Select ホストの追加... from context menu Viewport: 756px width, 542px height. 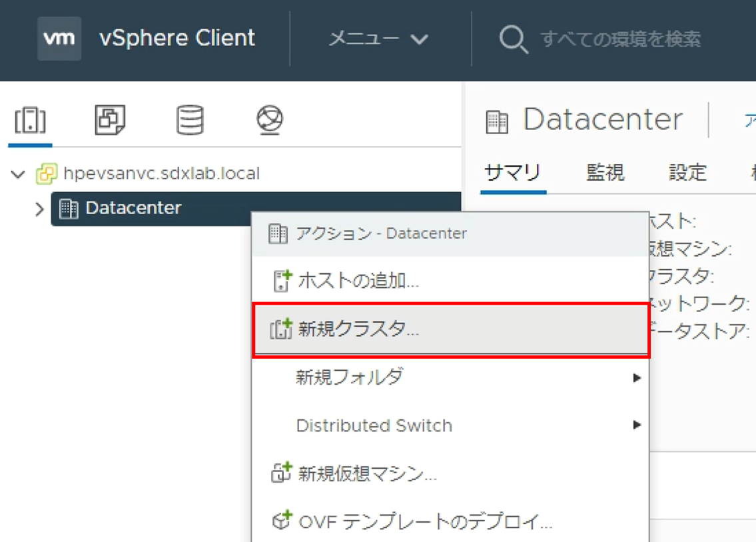[x=450, y=281]
